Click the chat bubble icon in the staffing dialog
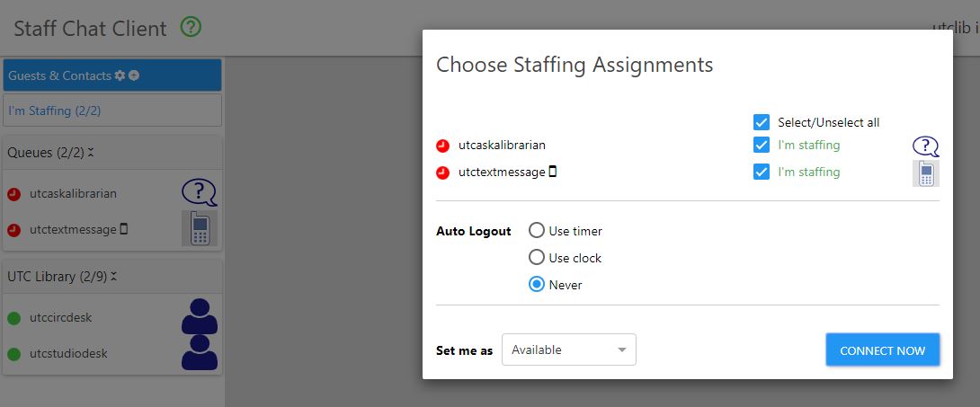This screenshot has height=407, width=980. click(926, 146)
